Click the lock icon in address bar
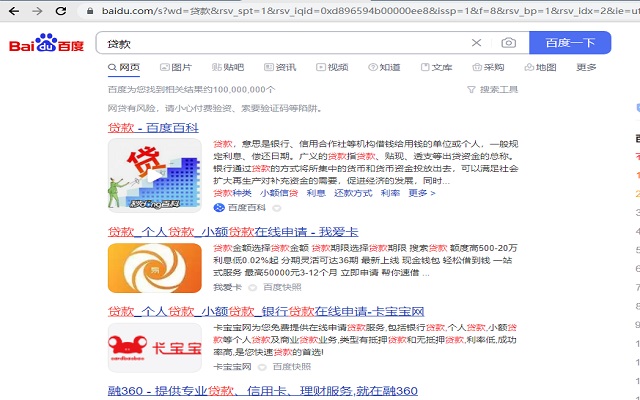Image resolution: width=640 pixels, height=400 pixels. point(90,11)
